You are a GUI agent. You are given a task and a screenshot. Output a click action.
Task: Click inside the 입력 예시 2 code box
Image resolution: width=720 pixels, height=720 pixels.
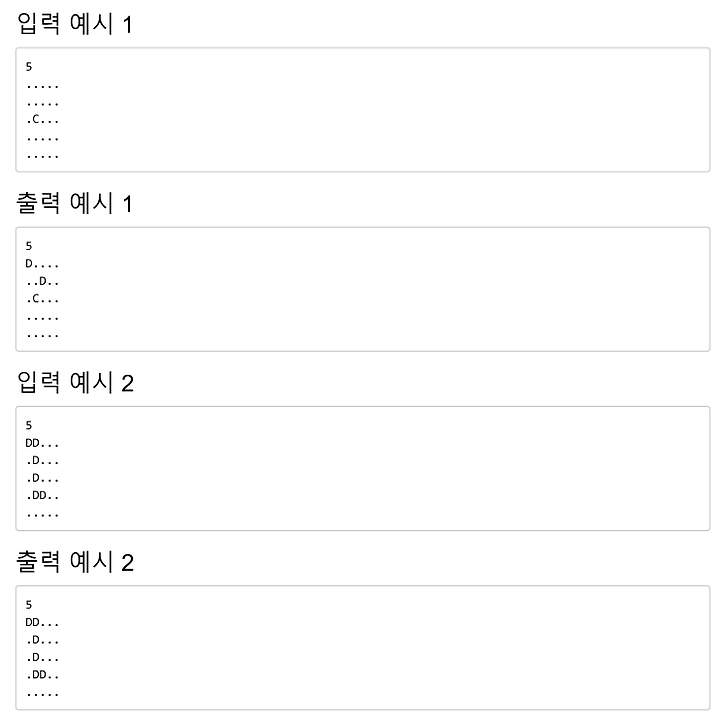pos(363,468)
